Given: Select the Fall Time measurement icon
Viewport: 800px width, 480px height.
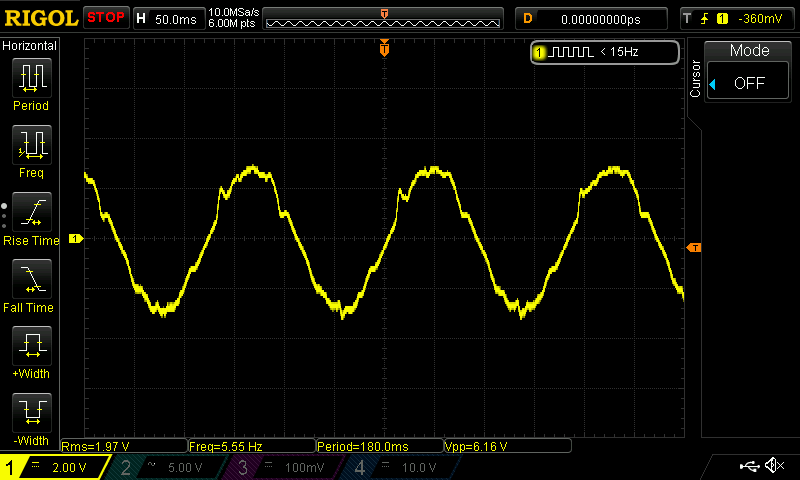Looking at the screenshot, I should point(32,279).
